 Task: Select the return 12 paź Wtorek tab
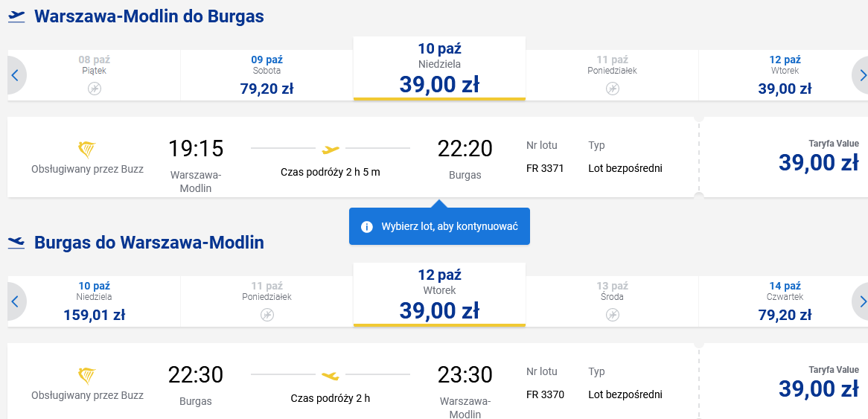pyautogui.click(x=439, y=295)
